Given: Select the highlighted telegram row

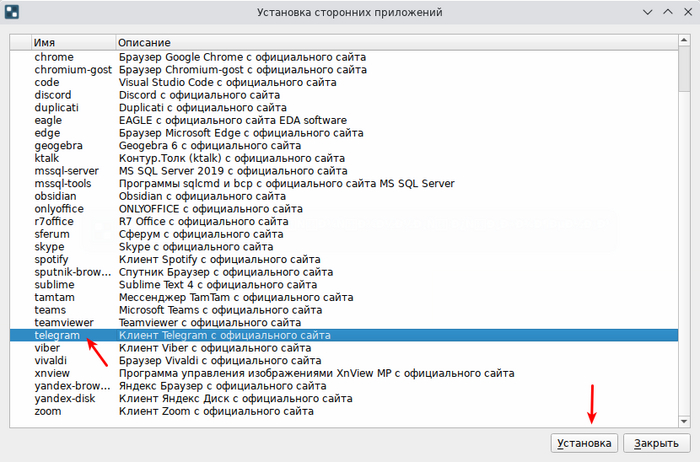Looking at the screenshot, I should [344, 335].
